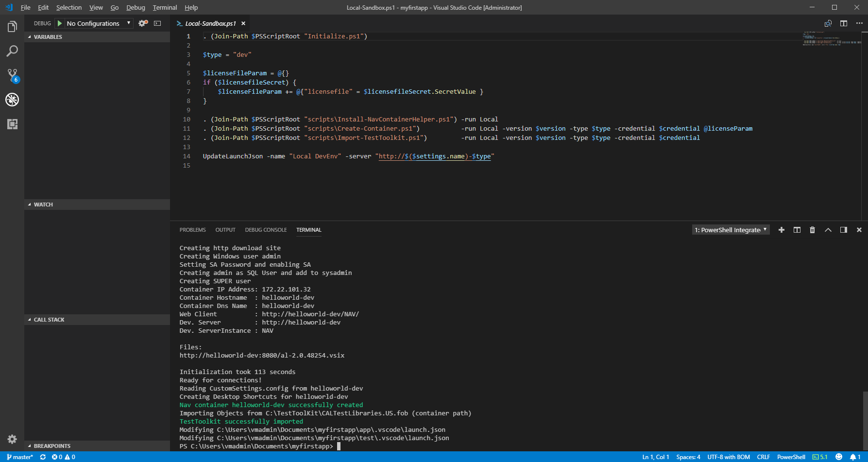The height and width of the screenshot is (462, 868).
Task: Open the Explorer view in activity bar
Action: (12, 27)
